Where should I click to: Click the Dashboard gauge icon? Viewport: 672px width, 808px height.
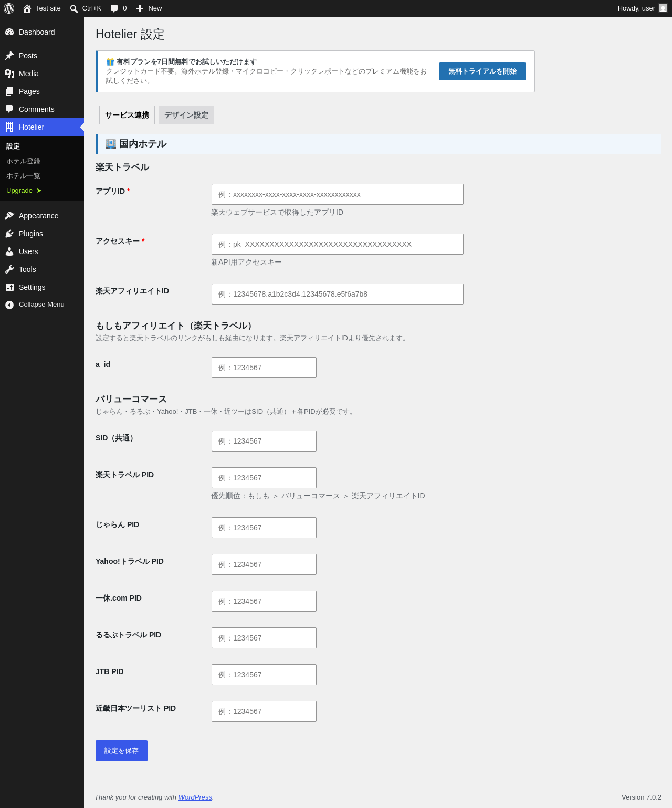pos(9,32)
